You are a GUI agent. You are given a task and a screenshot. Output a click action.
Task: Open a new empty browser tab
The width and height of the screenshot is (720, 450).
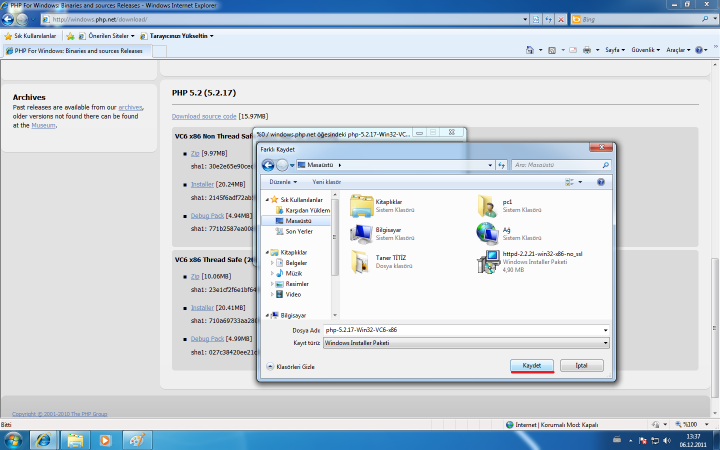click(159, 51)
